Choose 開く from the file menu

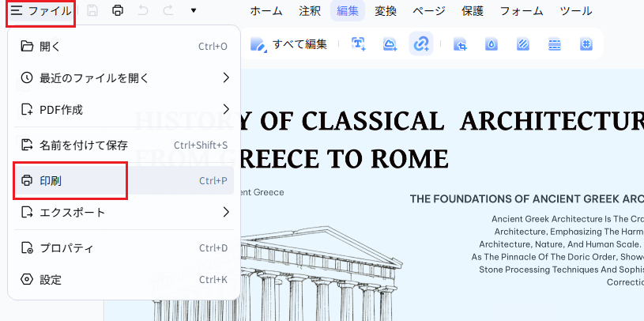(124, 46)
